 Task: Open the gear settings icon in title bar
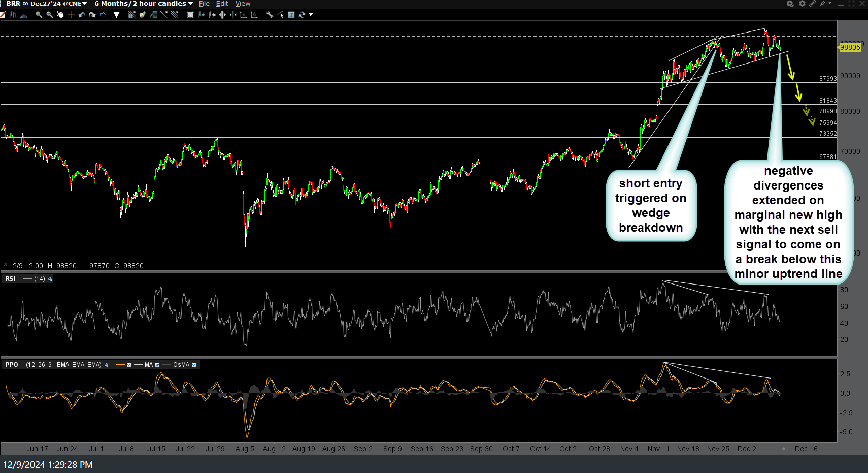coord(802,4)
